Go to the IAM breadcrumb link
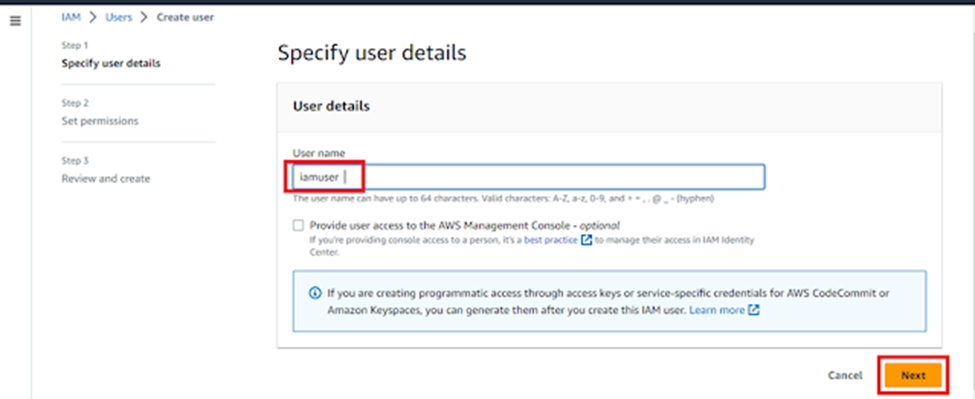This screenshot has height=399, width=975. pyautogui.click(x=71, y=17)
